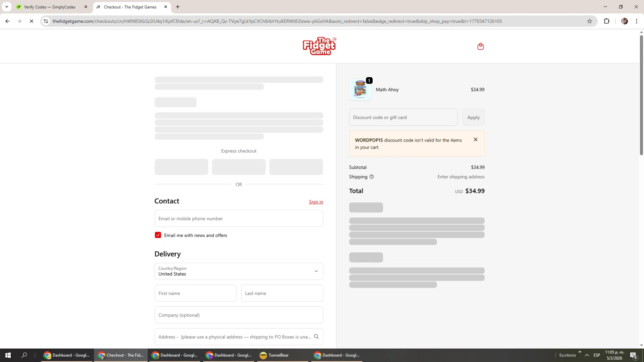Image resolution: width=644 pixels, height=362 pixels.
Task: Click the Express checkout label
Action: click(x=239, y=151)
